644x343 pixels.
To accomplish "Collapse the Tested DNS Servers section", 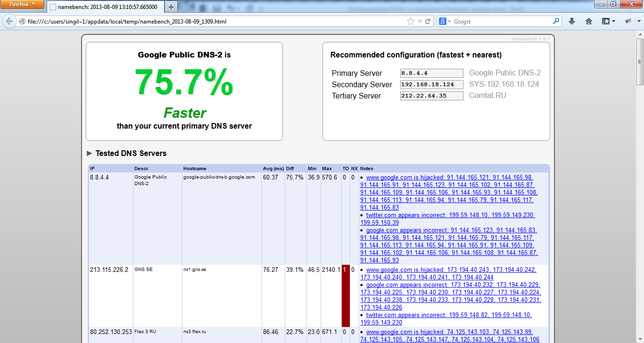I will coord(90,153).
